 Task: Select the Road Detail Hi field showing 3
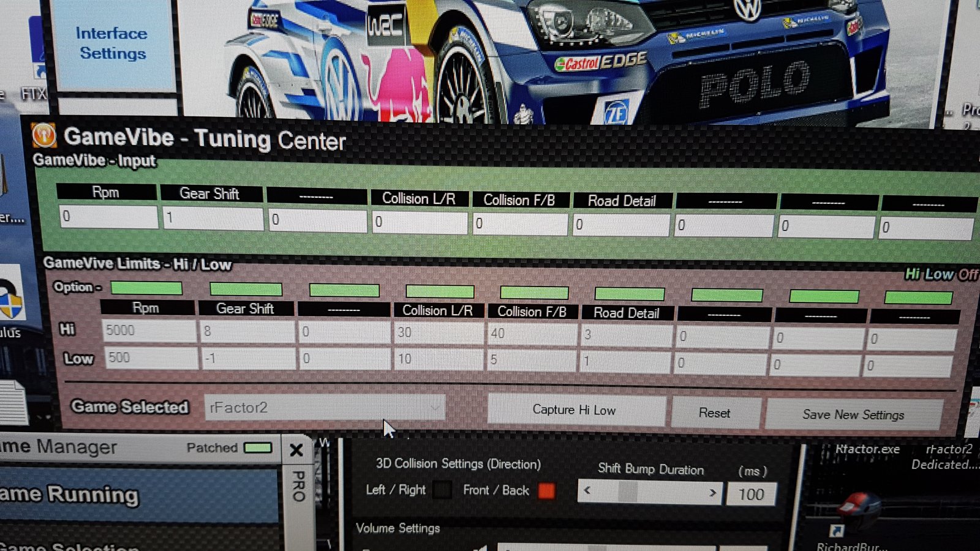click(x=627, y=335)
